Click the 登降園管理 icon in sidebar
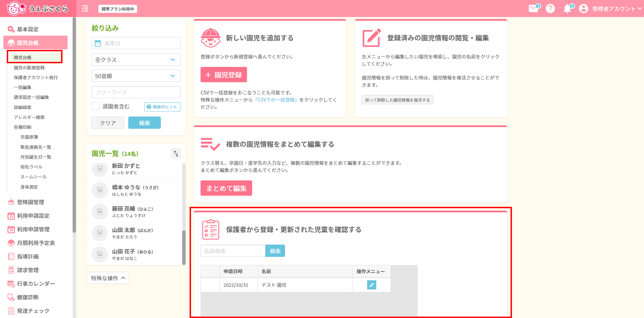 [11, 202]
